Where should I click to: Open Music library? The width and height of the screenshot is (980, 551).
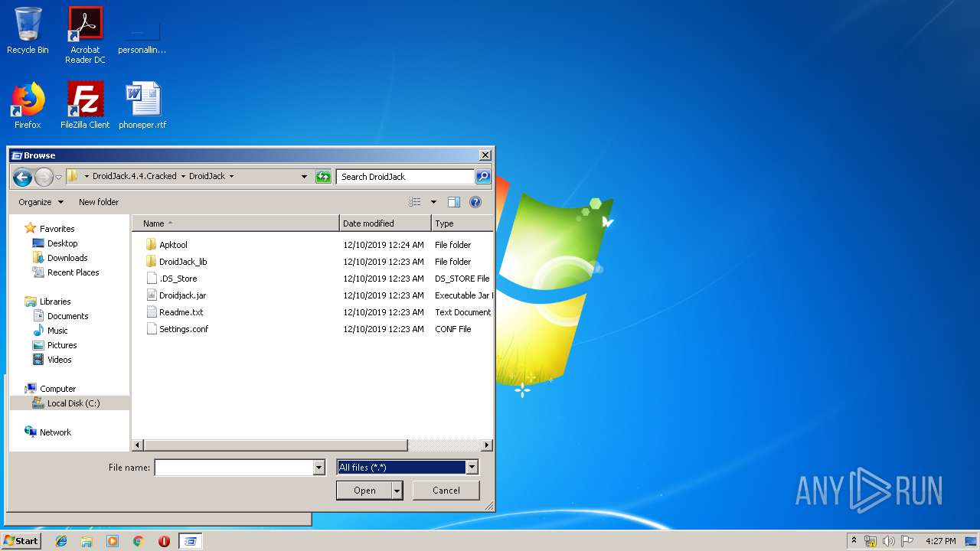pos(50,331)
